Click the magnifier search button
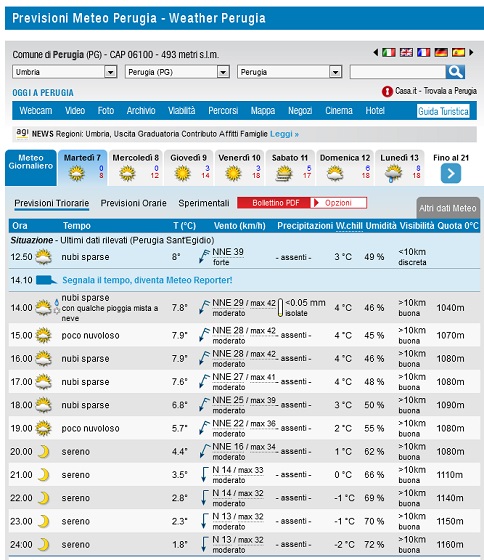 (455, 72)
